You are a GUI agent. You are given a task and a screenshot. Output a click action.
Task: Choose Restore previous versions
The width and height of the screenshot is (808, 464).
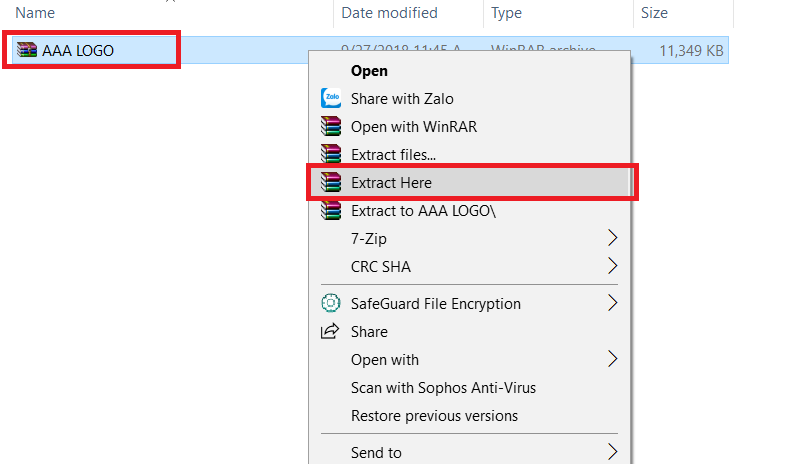click(x=434, y=415)
